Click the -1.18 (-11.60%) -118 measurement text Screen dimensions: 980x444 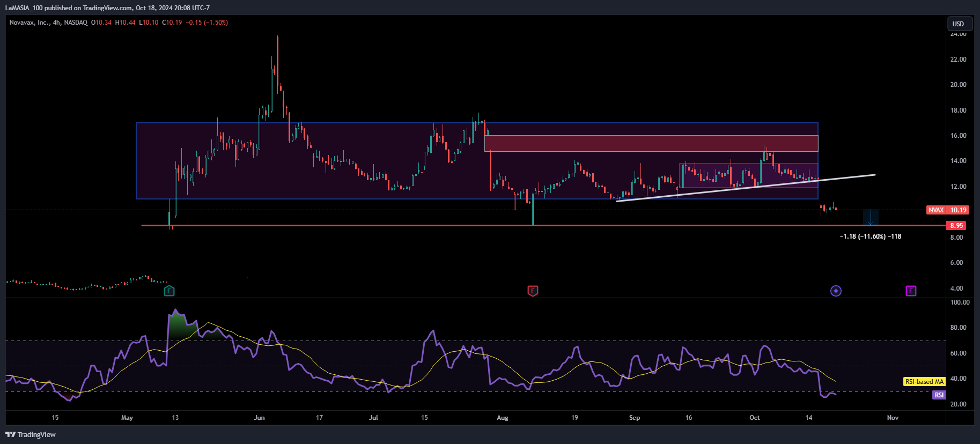(871, 236)
